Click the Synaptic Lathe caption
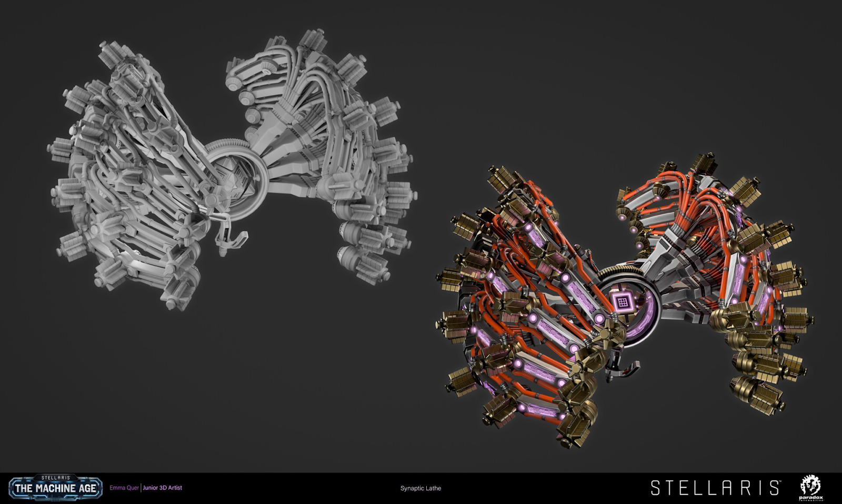The height and width of the screenshot is (504, 842). click(420, 488)
